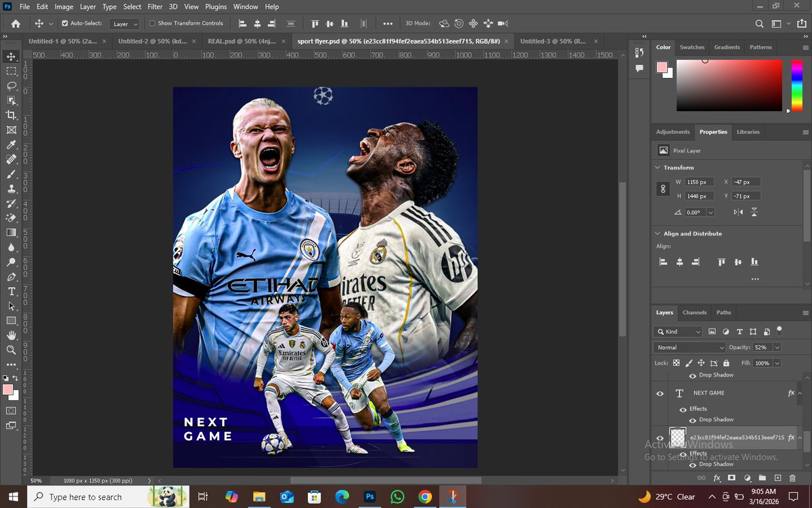
Task: Toggle the Quick Mask mode icon
Action: [x=12, y=410]
